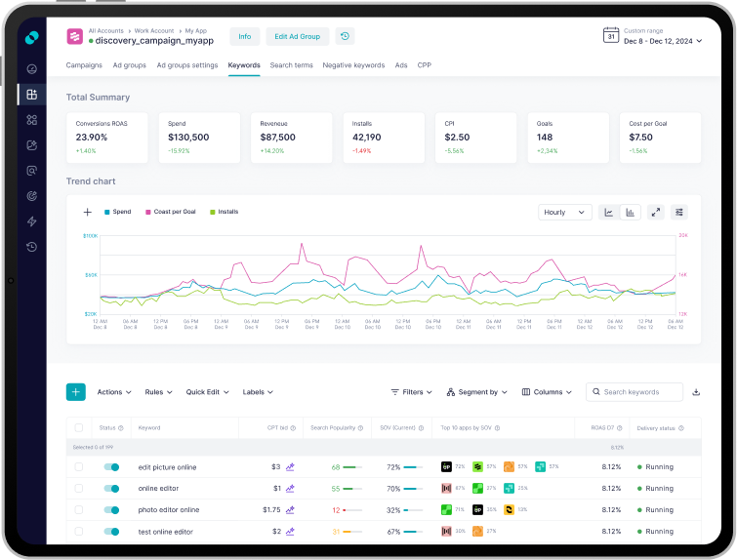Add a metric with the chart plus icon
This screenshot has height=560, width=737.
[x=87, y=212]
